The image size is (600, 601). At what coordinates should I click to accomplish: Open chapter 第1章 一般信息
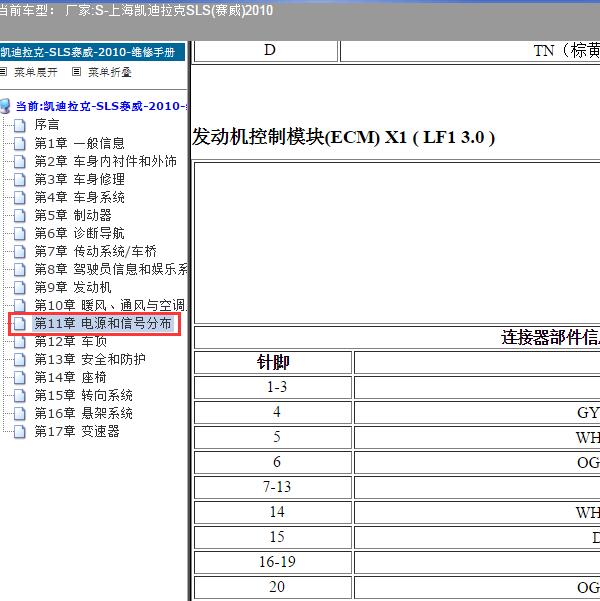(x=79, y=143)
